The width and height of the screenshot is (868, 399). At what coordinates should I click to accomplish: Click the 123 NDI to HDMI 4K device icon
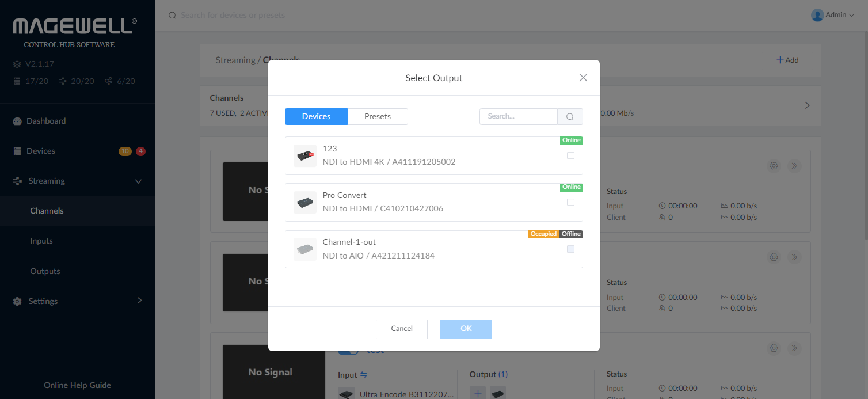[304, 155]
